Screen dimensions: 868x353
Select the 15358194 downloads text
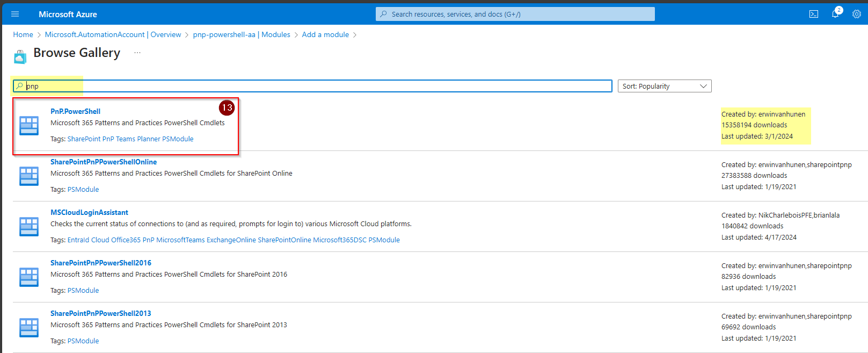pyautogui.click(x=754, y=125)
